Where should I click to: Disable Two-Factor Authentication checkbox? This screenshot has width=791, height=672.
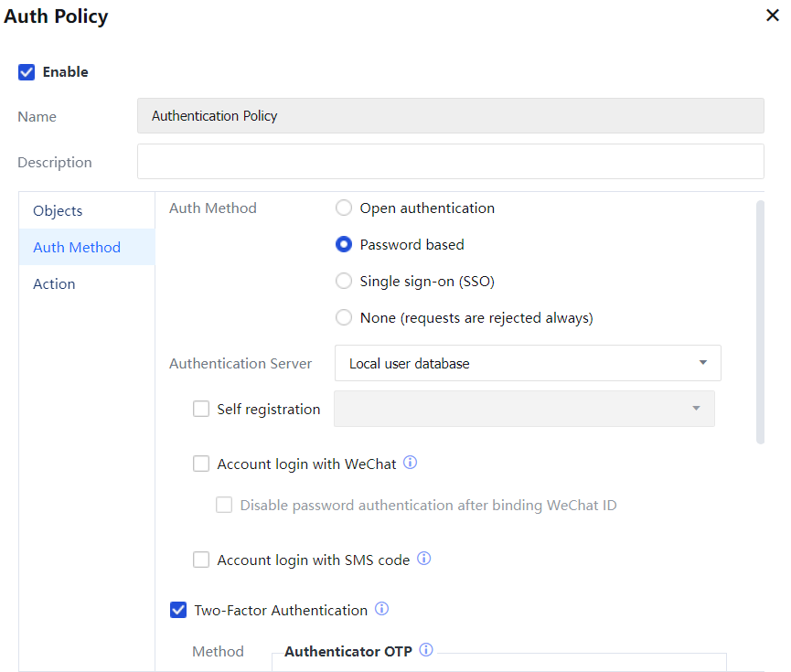[178, 610]
